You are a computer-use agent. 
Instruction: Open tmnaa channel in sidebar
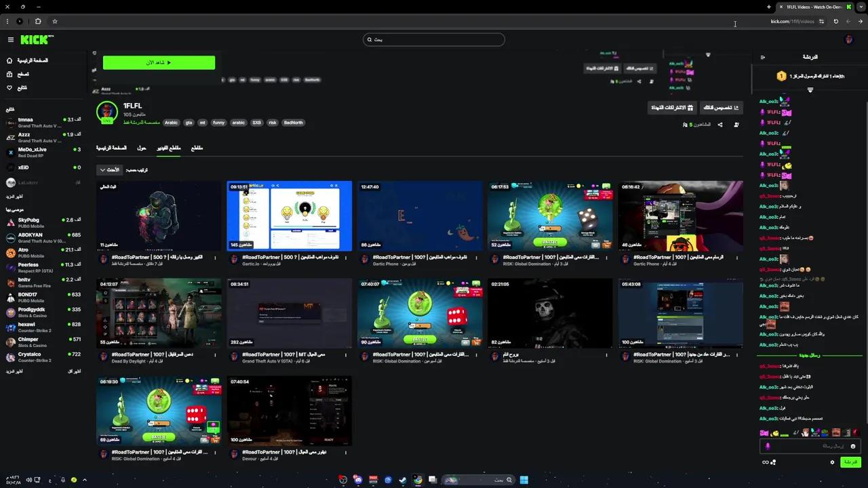tap(43, 123)
